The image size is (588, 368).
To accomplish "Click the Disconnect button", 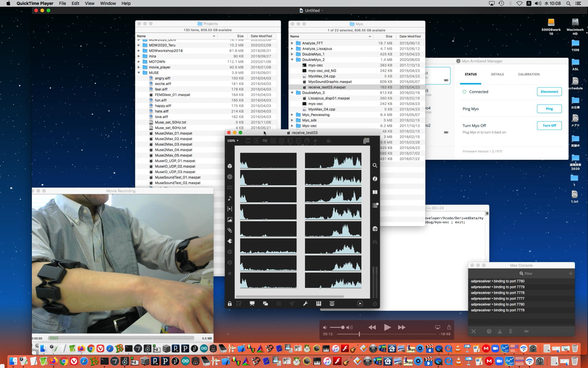I will coord(549,92).
